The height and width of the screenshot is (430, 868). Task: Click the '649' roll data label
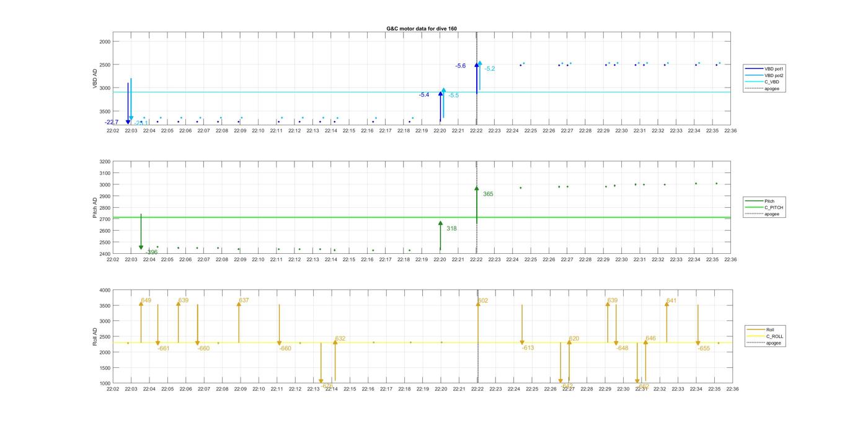click(x=146, y=300)
